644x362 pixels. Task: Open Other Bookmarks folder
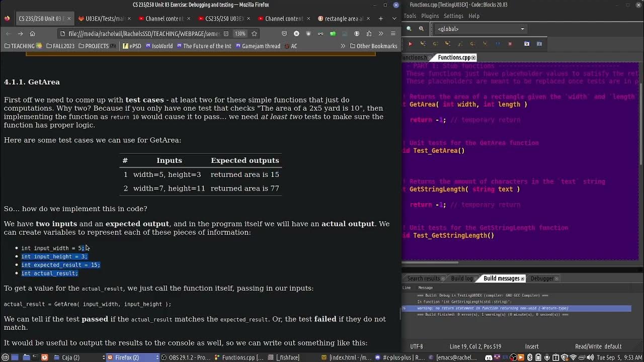(373, 46)
